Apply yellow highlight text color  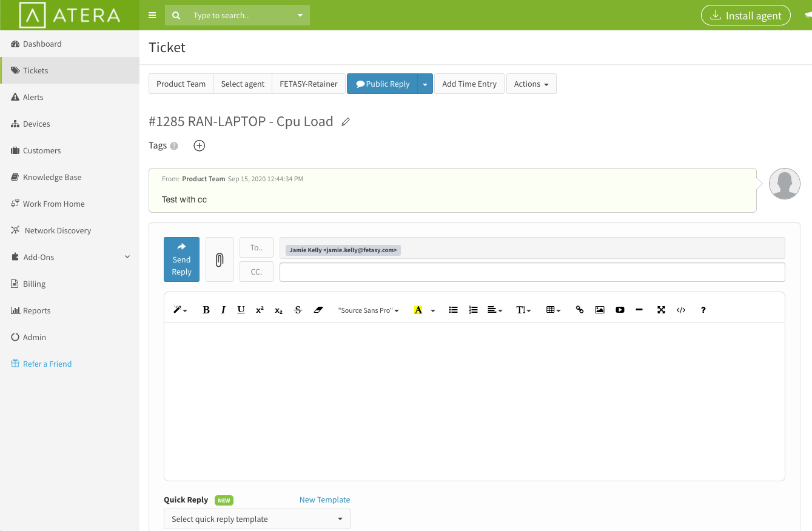pos(418,310)
